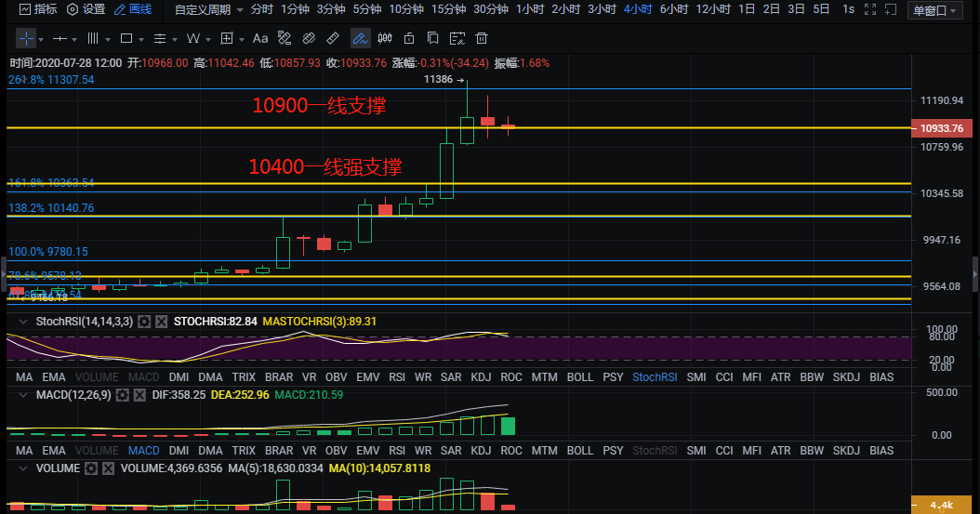The height and width of the screenshot is (514, 980).
Task: Open horizontal line tool dropdown arrow
Action: (74, 40)
